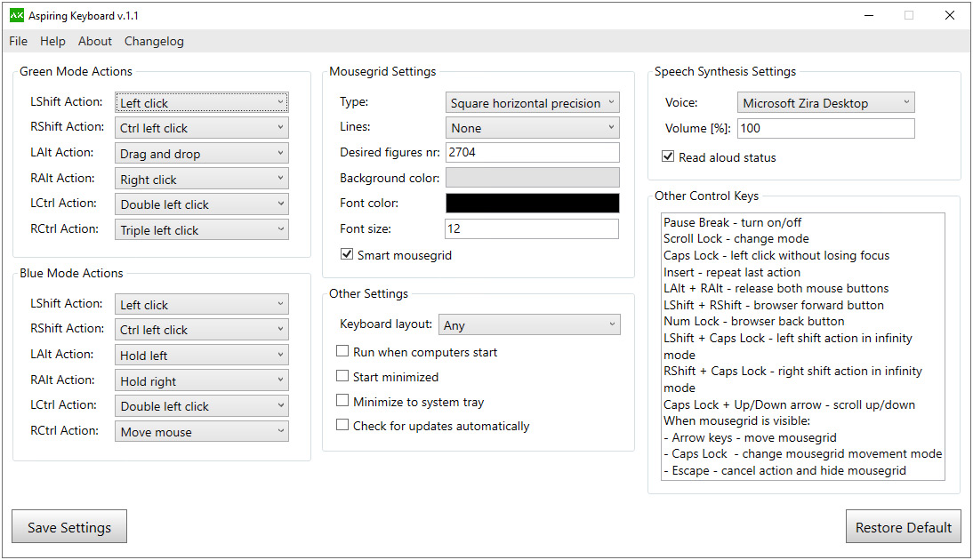Open the File menu
The height and width of the screenshot is (560, 973).
tap(18, 42)
